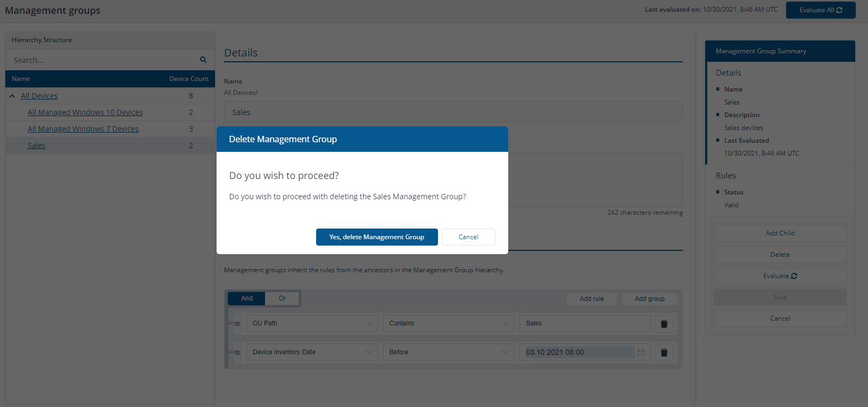Delete the Device Inventory Date rule row
Image resolution: width=868 pixels, height=407 pixels.
[664, 352]
